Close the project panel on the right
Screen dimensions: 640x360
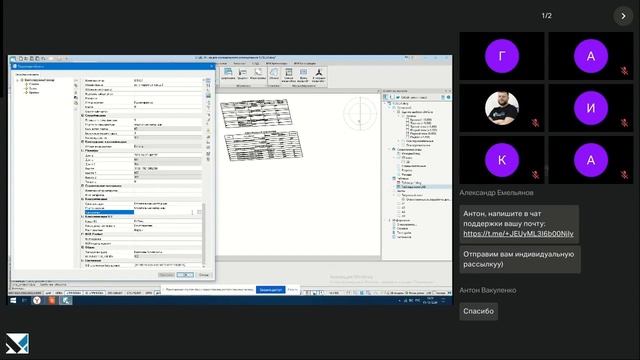pos(449,91)
